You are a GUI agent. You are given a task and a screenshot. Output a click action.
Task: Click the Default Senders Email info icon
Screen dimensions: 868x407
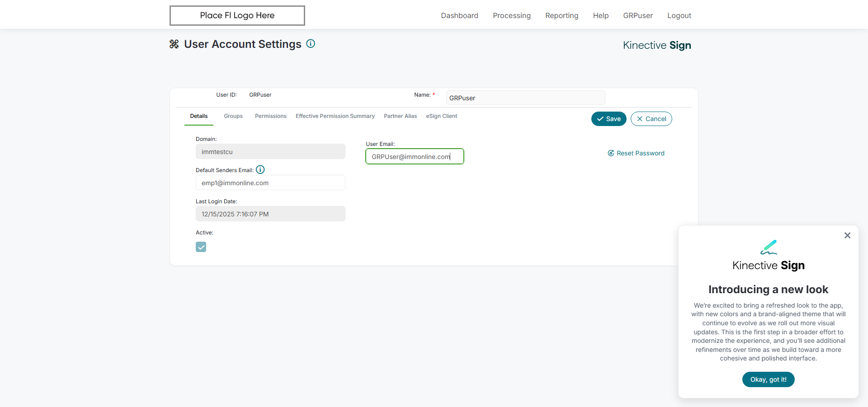click(260, 170)
